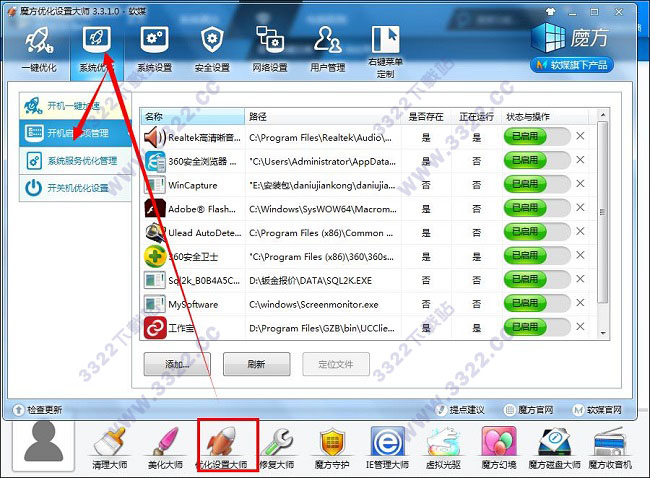Viewport: 650px width, 478px height.
Task: Click the 工作宝 red icon
Action: point(155,328)
